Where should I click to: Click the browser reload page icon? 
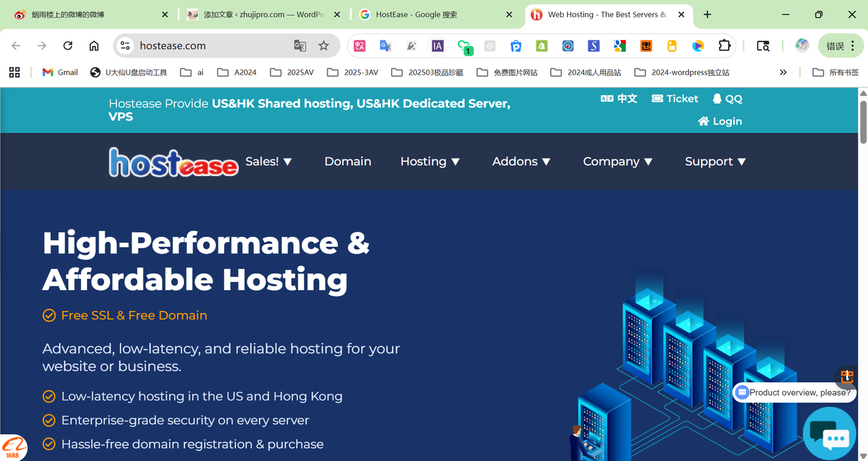(x=68, y=46)
